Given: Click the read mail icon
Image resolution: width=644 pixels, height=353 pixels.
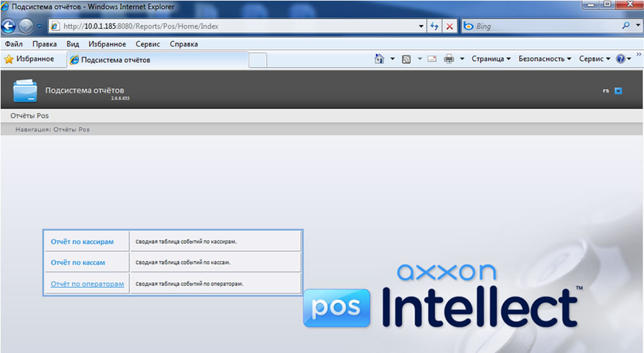Looking at the screenshot, I should click(432, 59).
